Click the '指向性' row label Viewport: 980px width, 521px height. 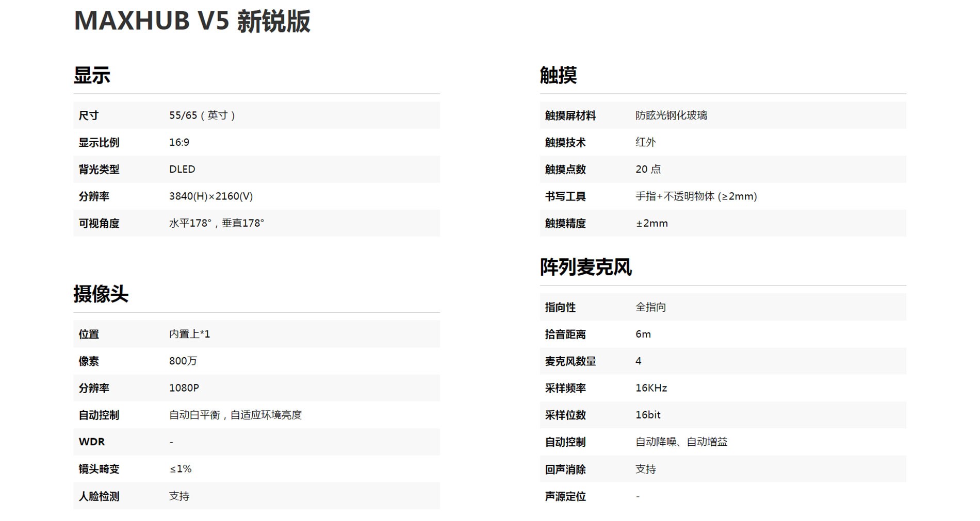tap(560, 308)
